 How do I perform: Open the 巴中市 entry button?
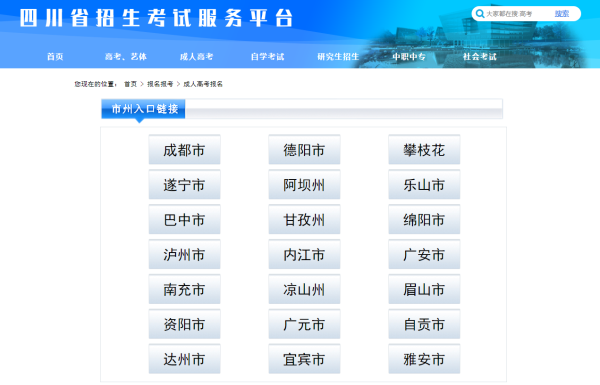coord(184,219)
